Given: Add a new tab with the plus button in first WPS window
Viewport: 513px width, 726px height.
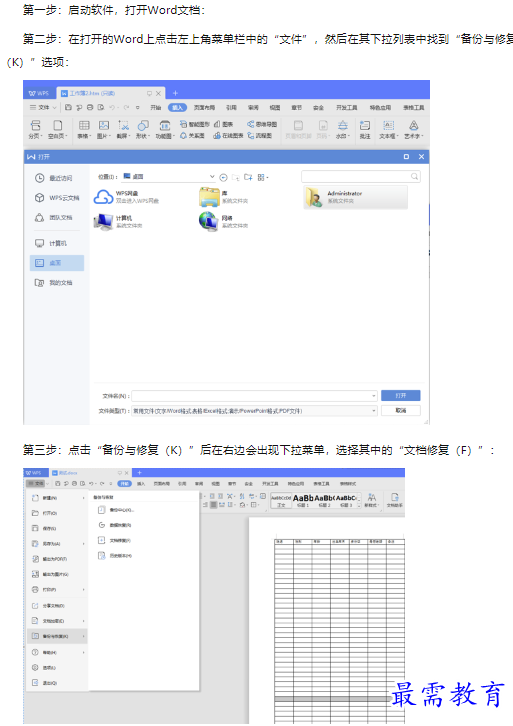Looking at the screenshot, I should (x=175, y=93).
